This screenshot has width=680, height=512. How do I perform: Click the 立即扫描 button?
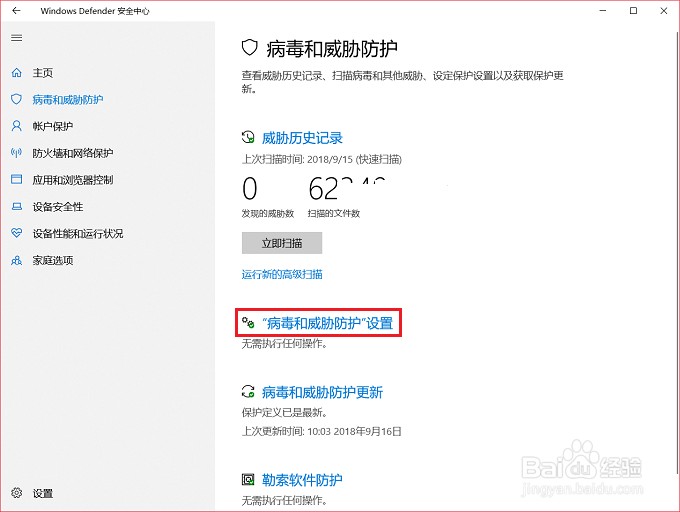[282, 243]
